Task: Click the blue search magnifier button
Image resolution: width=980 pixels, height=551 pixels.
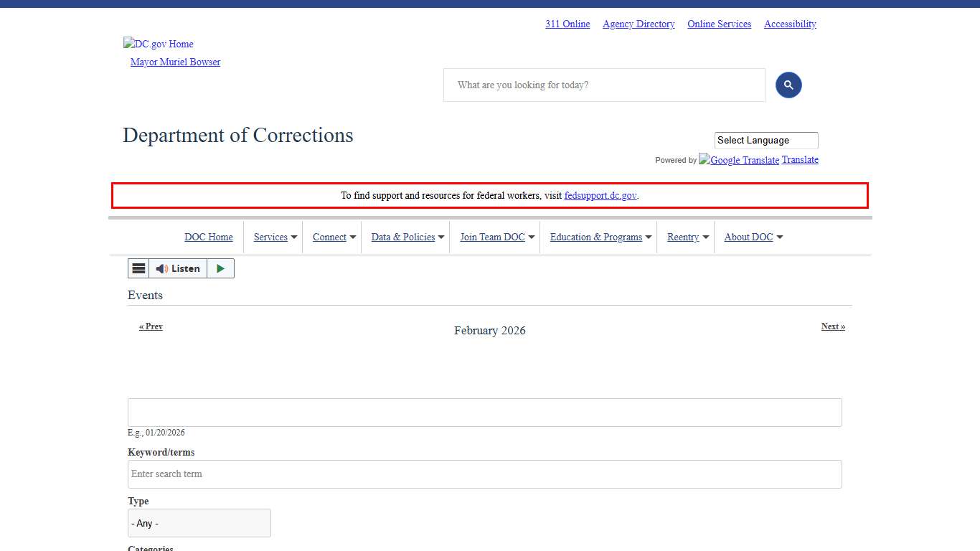Action: (788, 85)
